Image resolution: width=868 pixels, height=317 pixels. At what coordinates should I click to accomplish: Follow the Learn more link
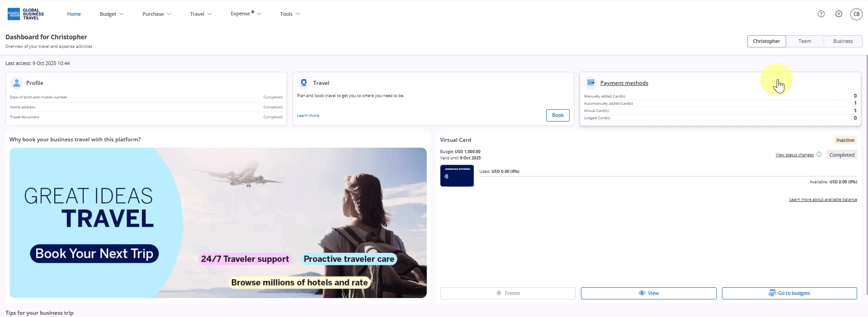click(x=308, y=116)
